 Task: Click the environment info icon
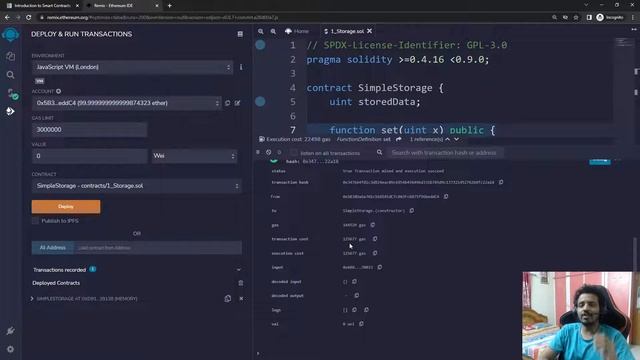point(241,67)
